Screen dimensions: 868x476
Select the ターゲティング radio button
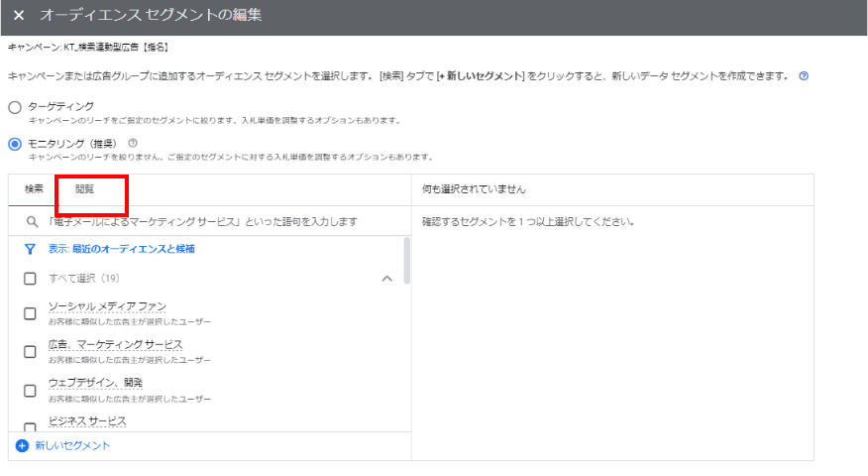(15, 106)
